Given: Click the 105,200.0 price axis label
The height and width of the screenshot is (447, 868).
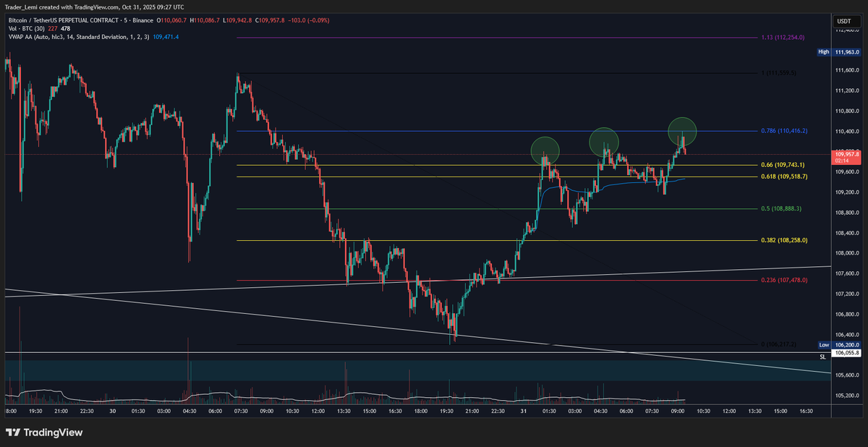Looking at the screenshot, I should tap(847, 396).
